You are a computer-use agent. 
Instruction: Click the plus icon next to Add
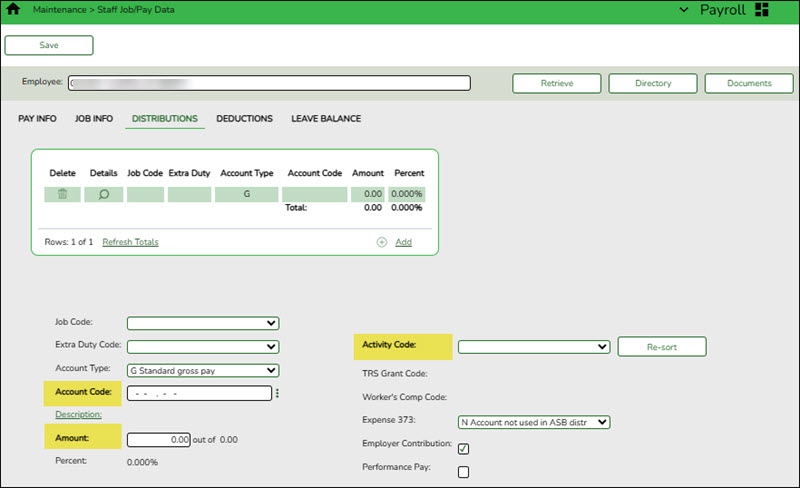point(381,242)
